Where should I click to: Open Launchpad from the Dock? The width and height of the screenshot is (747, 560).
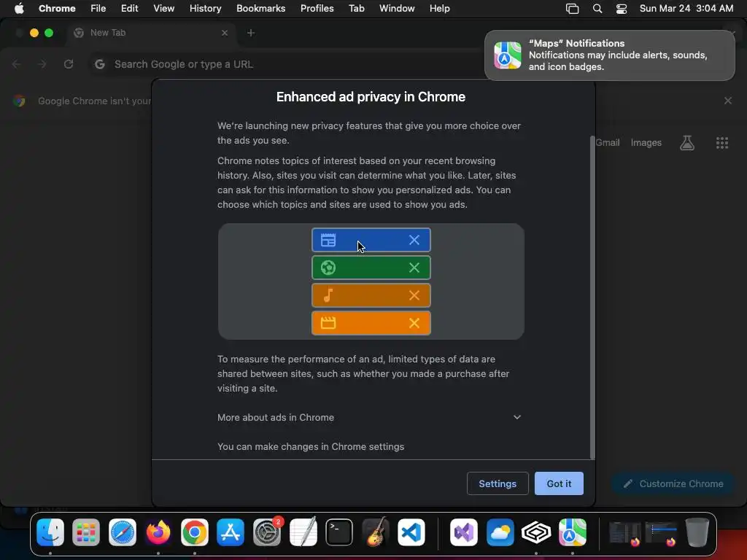(86, 532)
